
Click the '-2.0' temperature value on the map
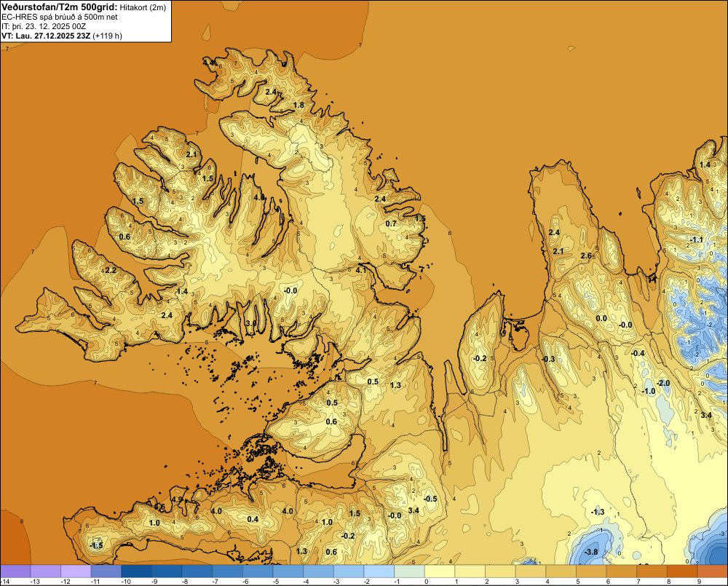pyautogui.click(x=663, y=383)
